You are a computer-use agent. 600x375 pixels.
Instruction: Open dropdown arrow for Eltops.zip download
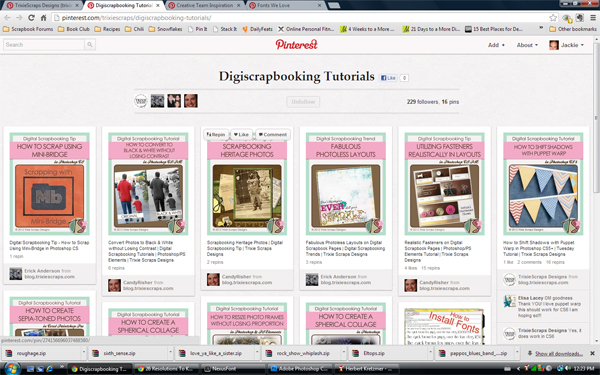[x=430, y=353]
